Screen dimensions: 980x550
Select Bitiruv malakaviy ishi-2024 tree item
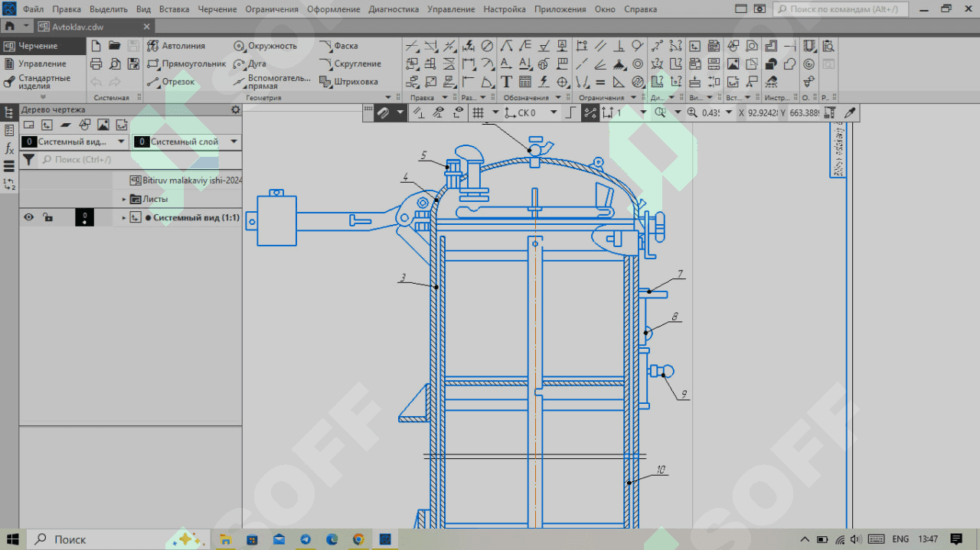185,181
